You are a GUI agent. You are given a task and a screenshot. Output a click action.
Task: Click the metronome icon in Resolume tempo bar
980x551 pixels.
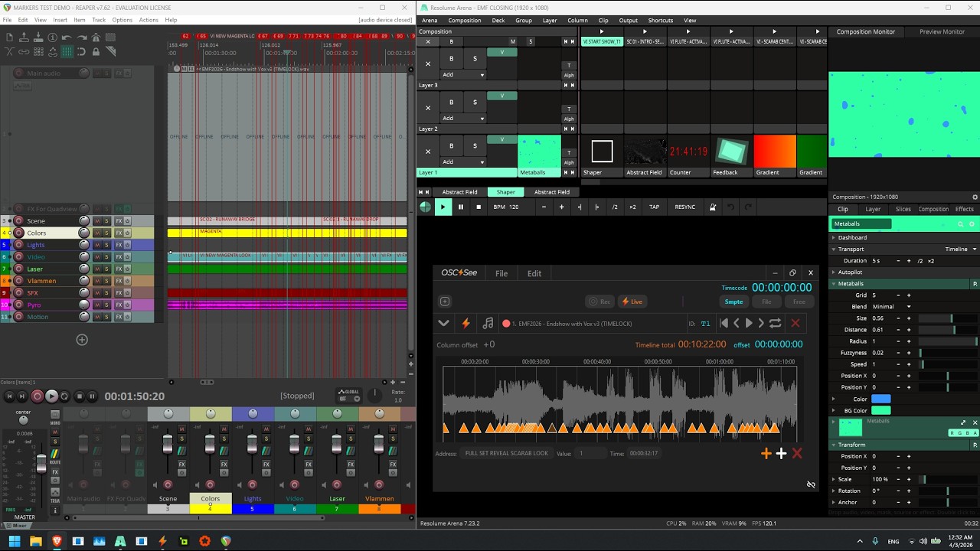[x=713, y=207]
